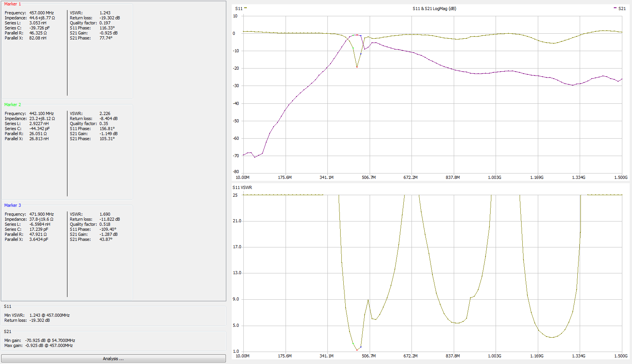632x364 pixels.
Task: Click Marker 1 VSWR value 1.243
Action: click(x=105, y=13)
